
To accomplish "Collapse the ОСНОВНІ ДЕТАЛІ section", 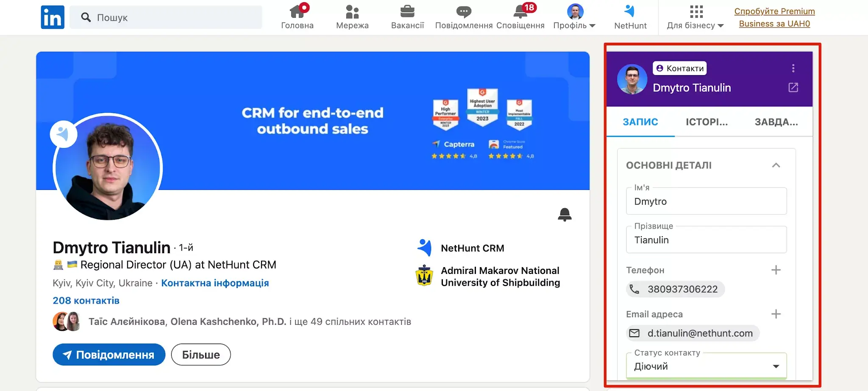I will point(776,165).
